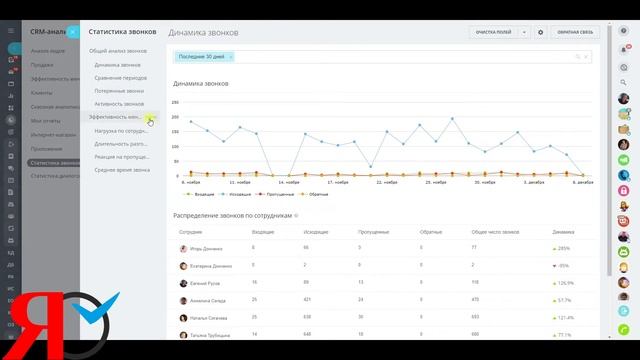Click 285% dynamics value in first row

(x=564, y=249)
